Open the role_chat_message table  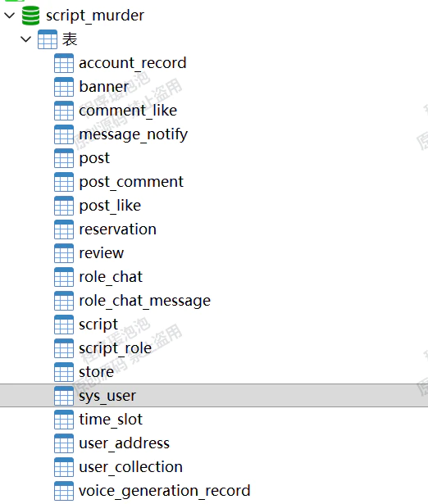[x=144, y=302]
